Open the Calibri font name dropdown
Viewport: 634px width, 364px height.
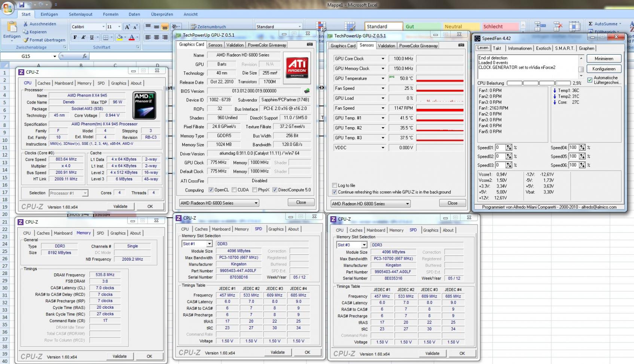tap(103, 27)
